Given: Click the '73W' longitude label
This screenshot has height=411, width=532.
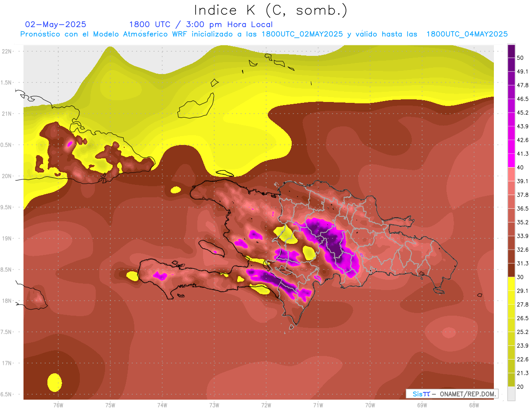Looking at the screenshot, I should coord(214,405).
